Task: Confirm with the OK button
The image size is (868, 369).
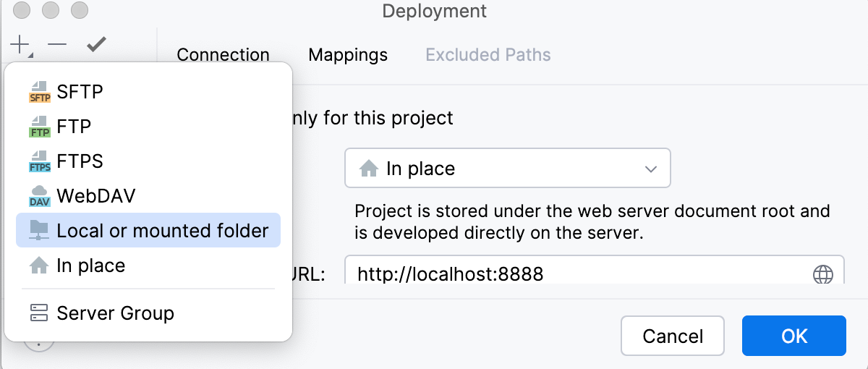Action: pyautogui.click(x=793, y=336)
